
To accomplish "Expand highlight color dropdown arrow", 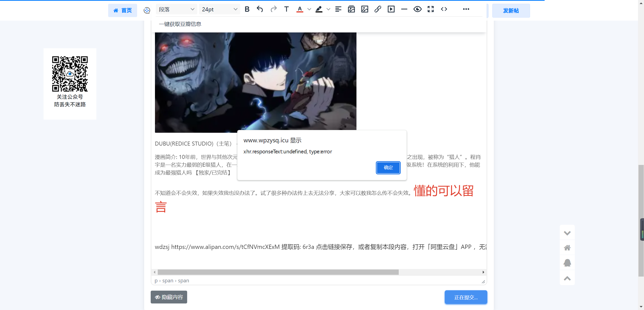I will click(x=328, y=9).
